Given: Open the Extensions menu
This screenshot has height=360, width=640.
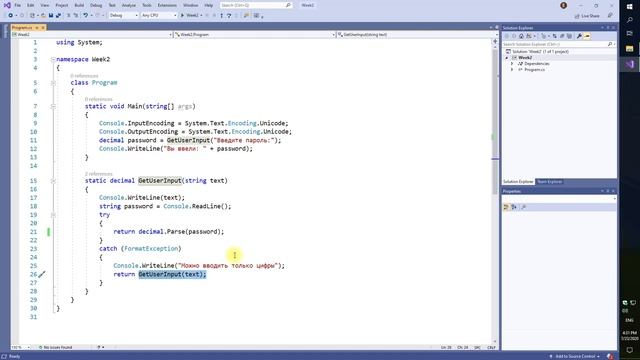Looking at the screenshot, I should [x=167, y=5].
